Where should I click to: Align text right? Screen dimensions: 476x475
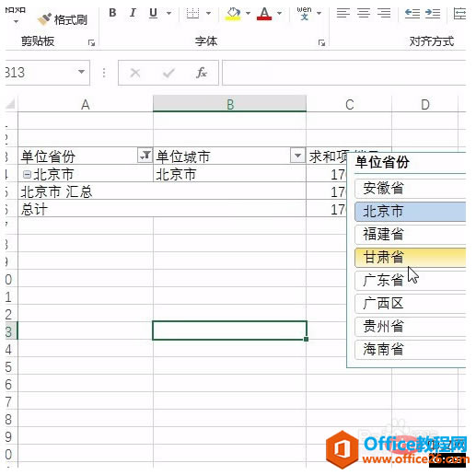384,13
